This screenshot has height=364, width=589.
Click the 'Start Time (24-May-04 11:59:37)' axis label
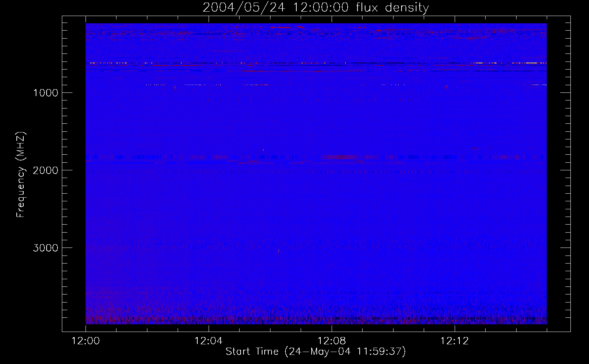pyautogui.click(x=316, y=352)
